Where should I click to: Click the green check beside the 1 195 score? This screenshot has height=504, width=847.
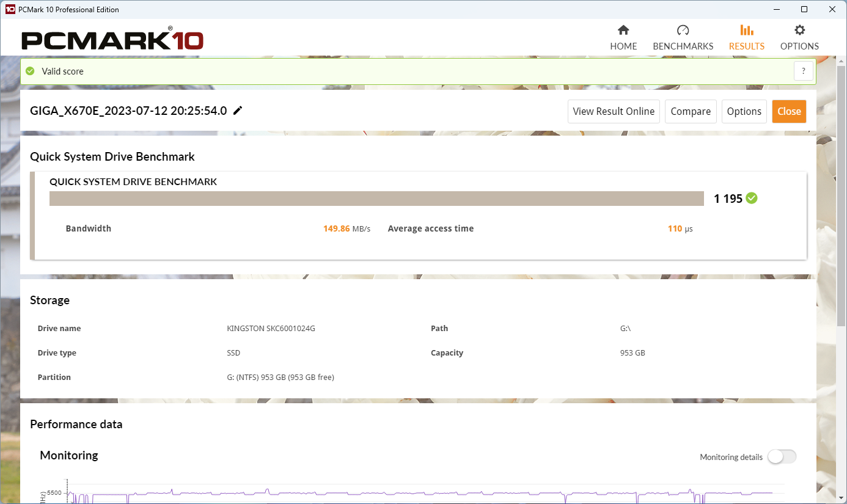pos(752,198)
